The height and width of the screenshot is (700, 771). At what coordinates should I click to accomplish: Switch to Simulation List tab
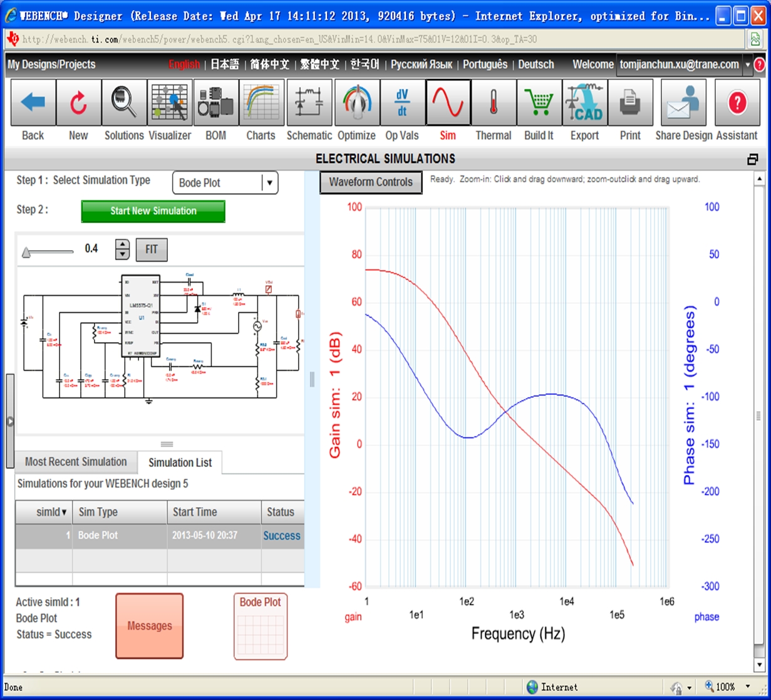click(x=180, y=462)
